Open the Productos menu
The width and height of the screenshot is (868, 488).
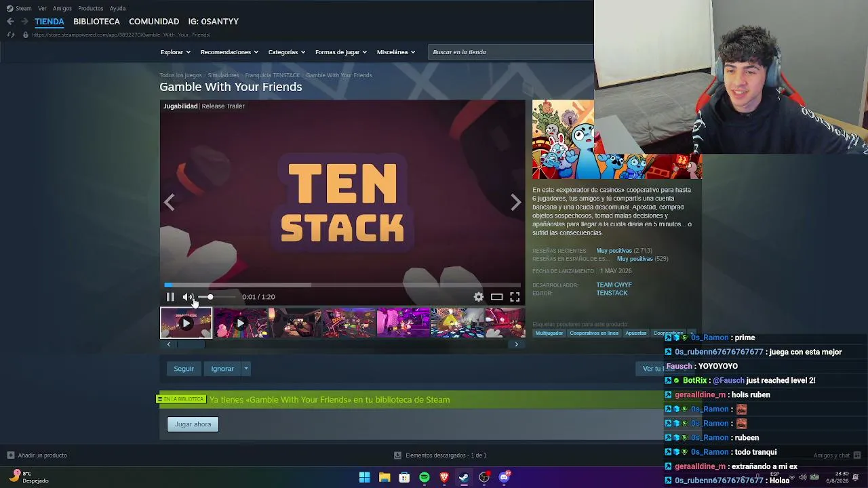pos(90,8)
